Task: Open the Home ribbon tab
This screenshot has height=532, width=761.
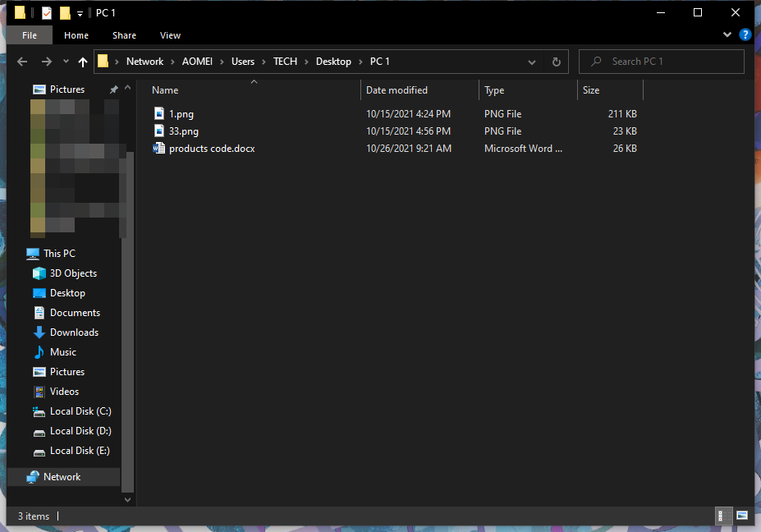Action: tap(76, 35)
